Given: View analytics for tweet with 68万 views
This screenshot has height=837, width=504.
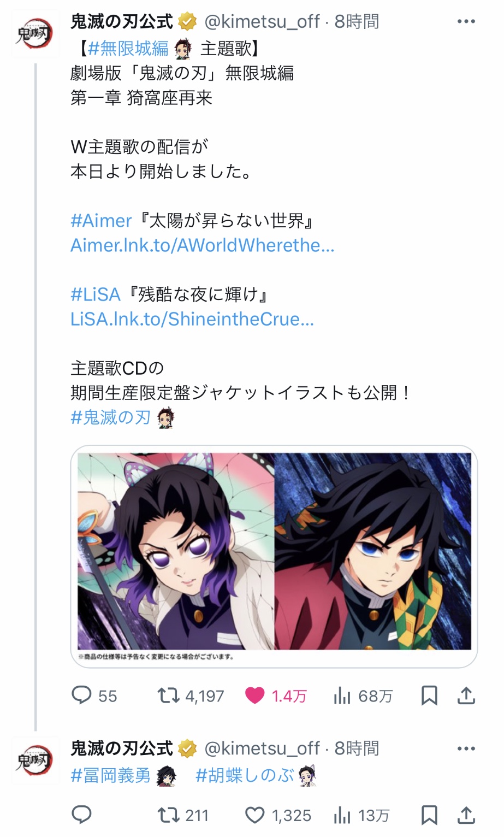Looking at the screenshot, I should pyautogui.click(x=342, y=695).
